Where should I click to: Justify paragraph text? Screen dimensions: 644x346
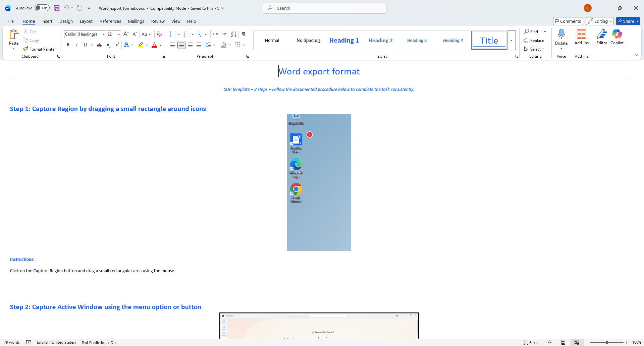point(199,45)
